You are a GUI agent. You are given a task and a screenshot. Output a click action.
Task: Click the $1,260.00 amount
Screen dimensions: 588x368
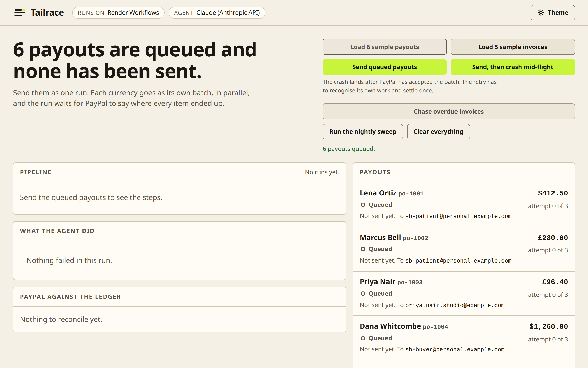548,327
